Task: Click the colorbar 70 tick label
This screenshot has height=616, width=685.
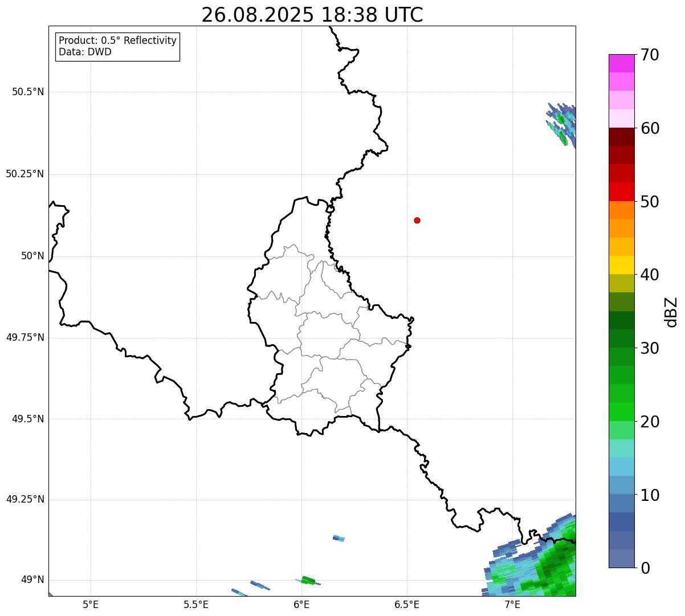Action: [x=650, y=55]
